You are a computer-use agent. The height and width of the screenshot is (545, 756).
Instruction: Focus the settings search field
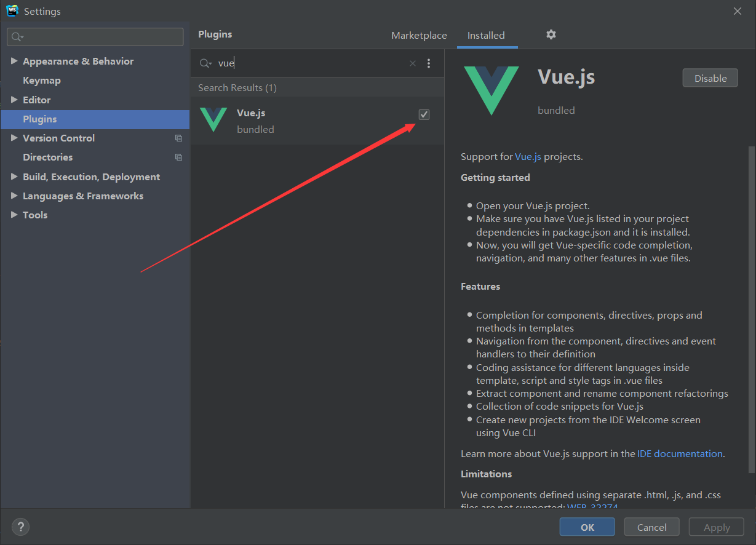[x=95, y=37]
